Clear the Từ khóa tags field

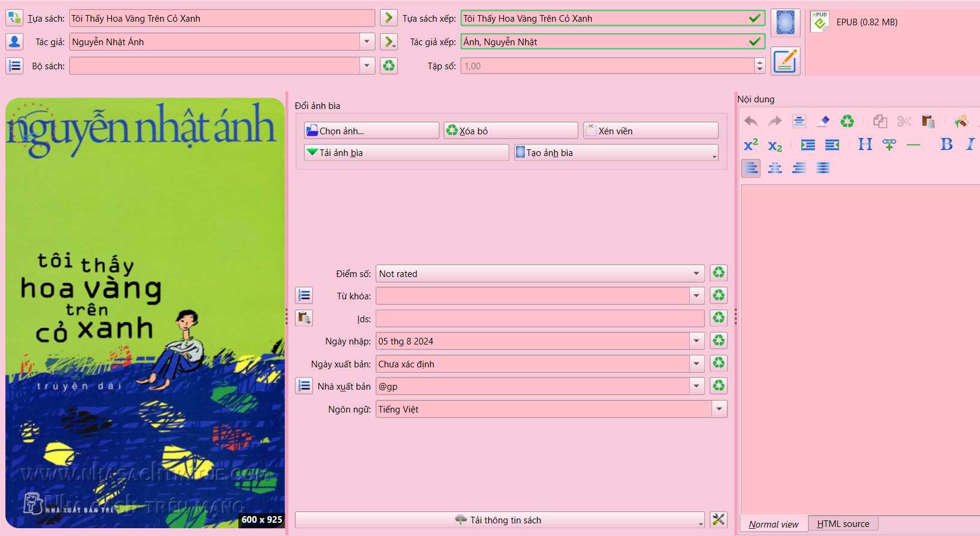(719, 295)
